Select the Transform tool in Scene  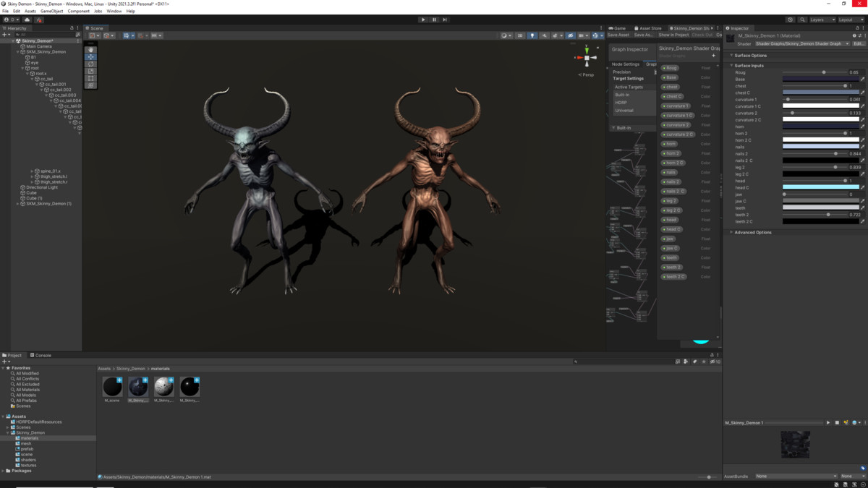click(91, 85)
